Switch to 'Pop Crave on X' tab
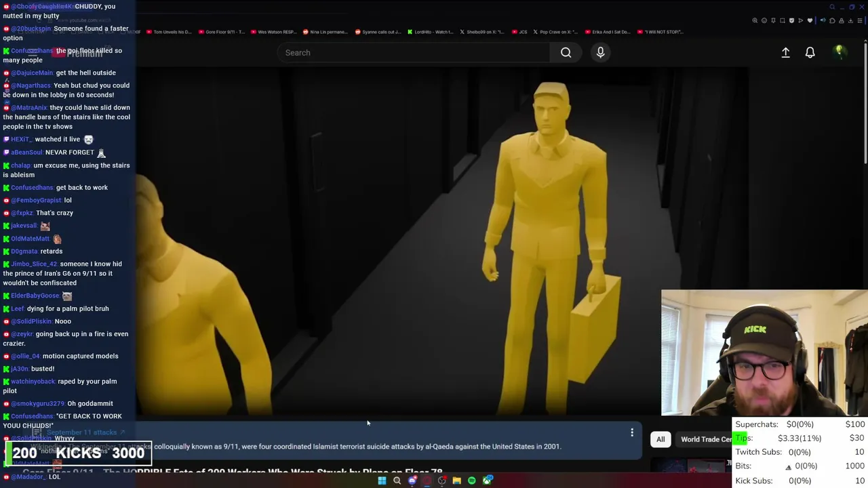The image size is (868, 488). 555,32
